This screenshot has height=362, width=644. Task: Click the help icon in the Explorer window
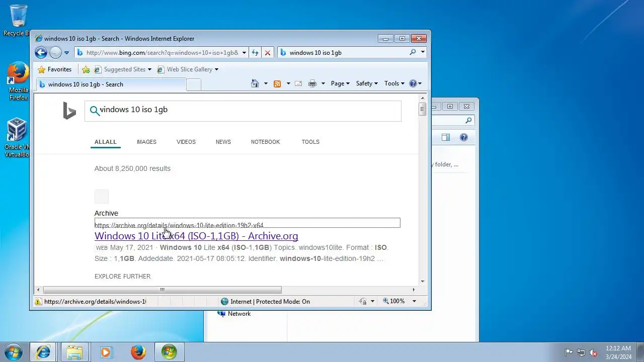(464, 137)
